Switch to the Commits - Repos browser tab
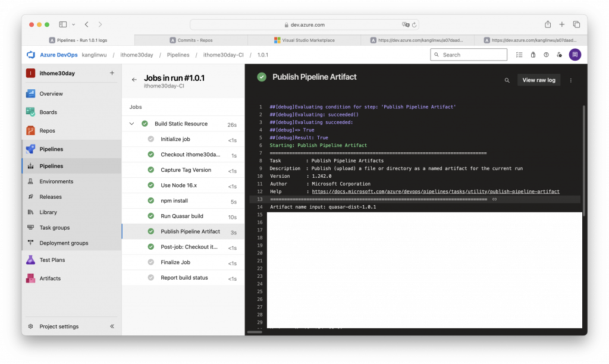609x364 pixels. pos(191,40)
